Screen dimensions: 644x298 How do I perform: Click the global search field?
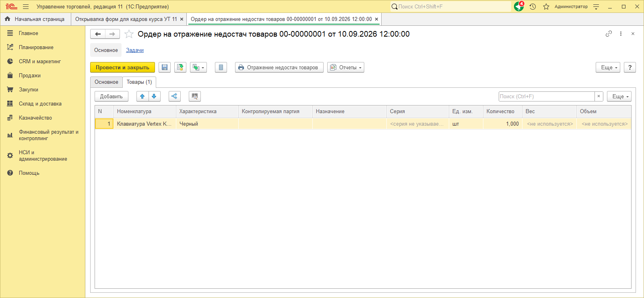click(450, 6)
